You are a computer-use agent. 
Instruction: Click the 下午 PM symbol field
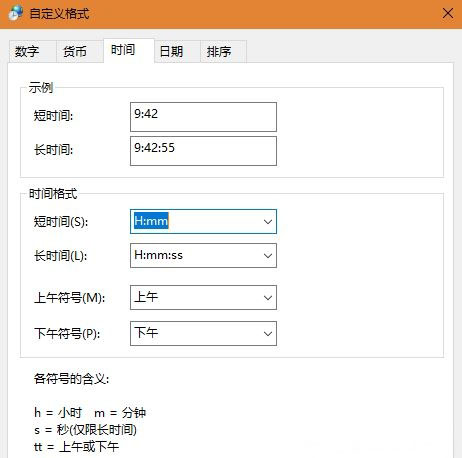(x=203, y=334)
